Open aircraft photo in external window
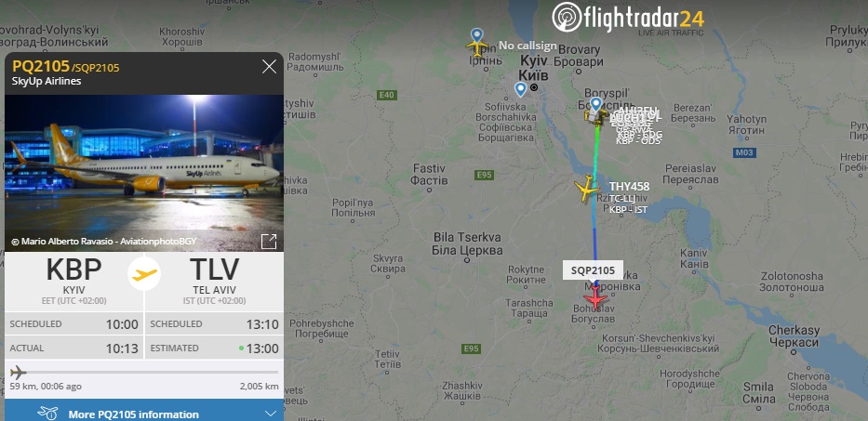This screenshot has width=868, height=421. click(x=269, y=242)
